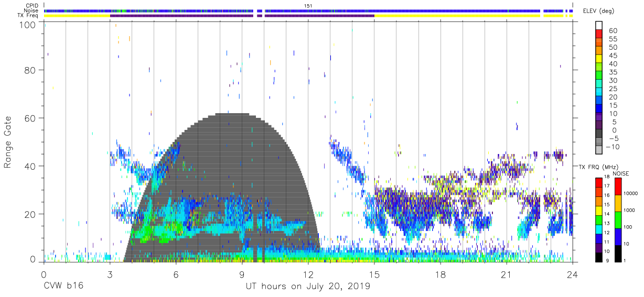Click the 100 tick on Range Gate axis
Viewport: 644px width, 297px height.
tap(27, 25)
